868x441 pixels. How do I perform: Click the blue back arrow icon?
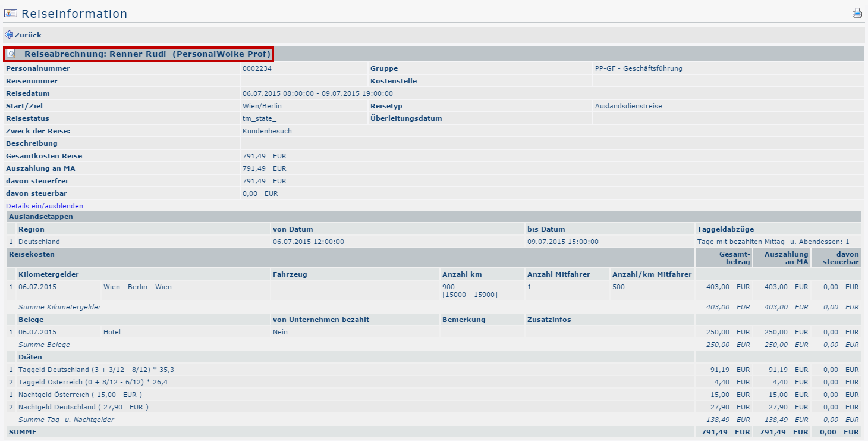[x=8, y=35]
